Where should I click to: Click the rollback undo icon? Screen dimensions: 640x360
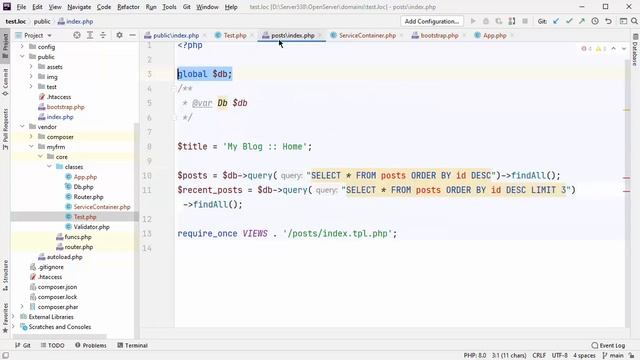coord(608,21)
